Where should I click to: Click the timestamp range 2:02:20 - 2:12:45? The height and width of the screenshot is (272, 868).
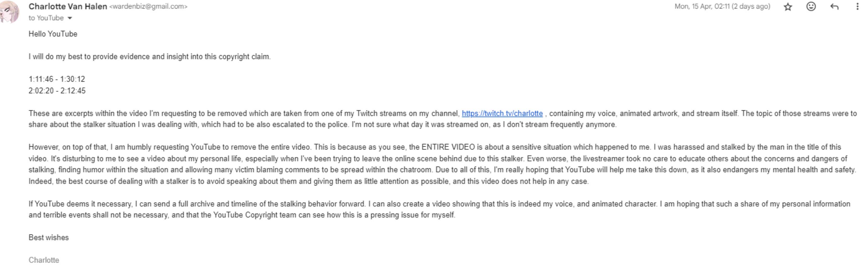click(x=57, y=91)
